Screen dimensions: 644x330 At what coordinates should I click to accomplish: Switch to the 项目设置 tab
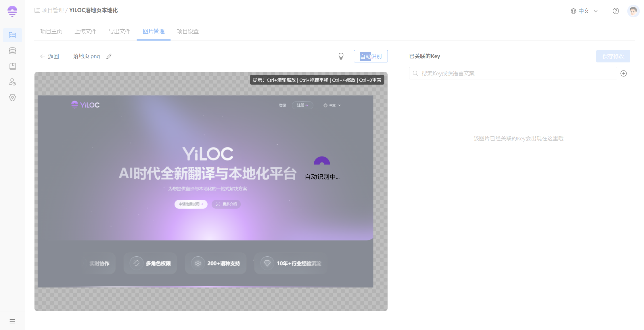pos(188,31)
